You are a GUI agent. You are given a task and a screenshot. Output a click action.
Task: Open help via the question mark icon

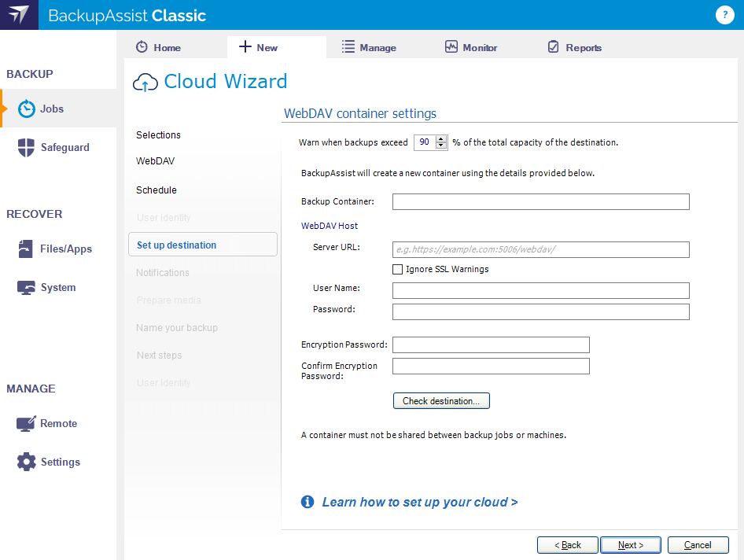pos(724,15)
